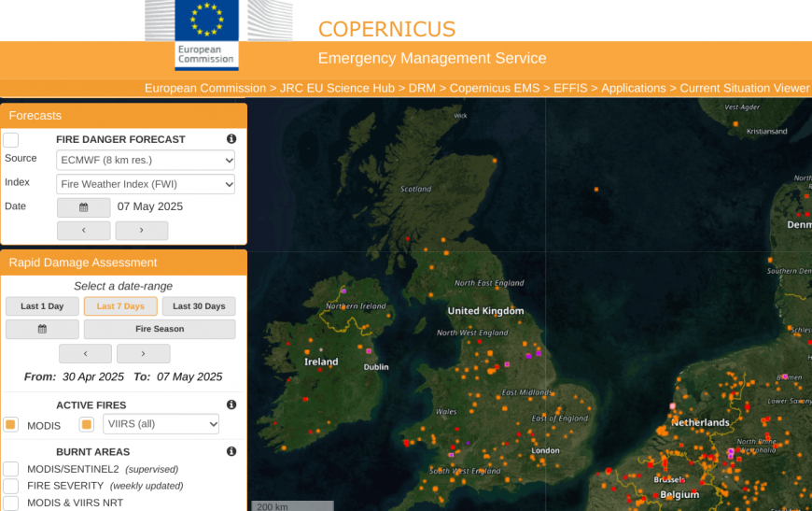The width and height of the screenshot is (812, 511).
Task: Open Copernicus EMS breadcrumb link
Action: click(495, 88)
